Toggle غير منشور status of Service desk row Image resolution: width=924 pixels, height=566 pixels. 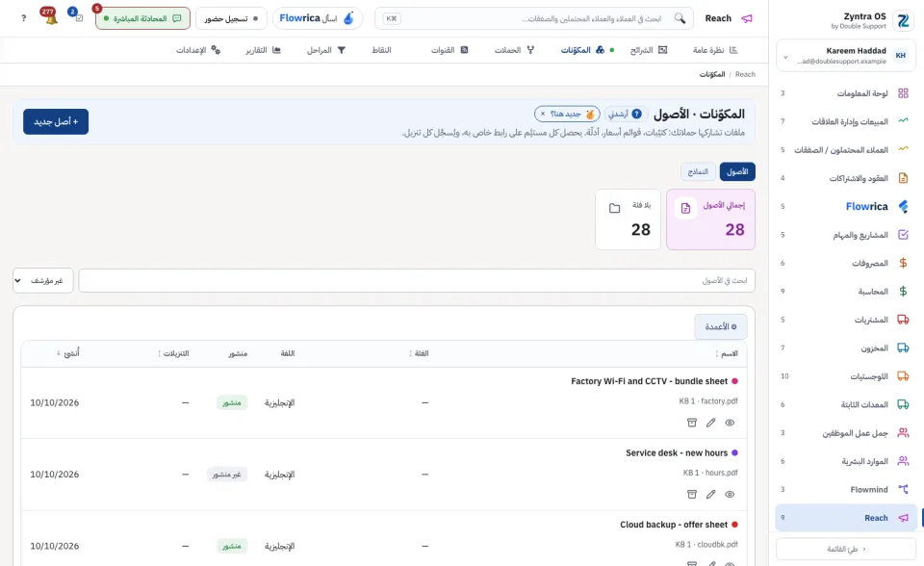[227, 475]
